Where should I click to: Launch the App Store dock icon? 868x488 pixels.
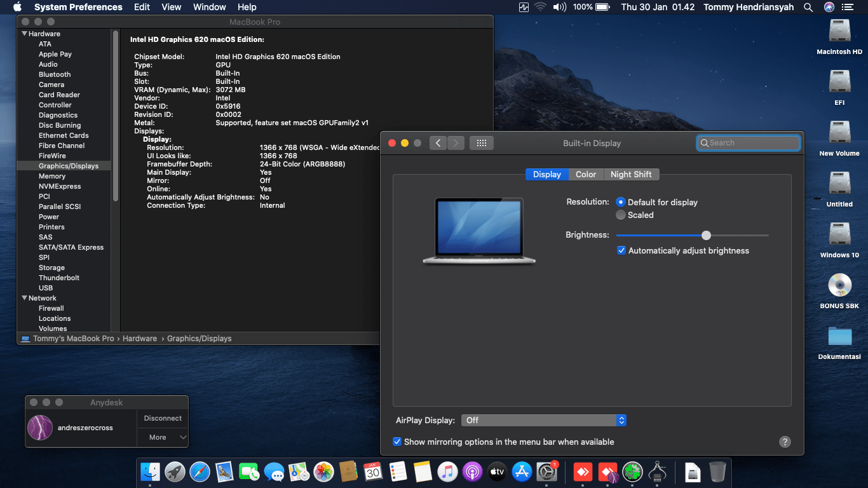(522, 471)
